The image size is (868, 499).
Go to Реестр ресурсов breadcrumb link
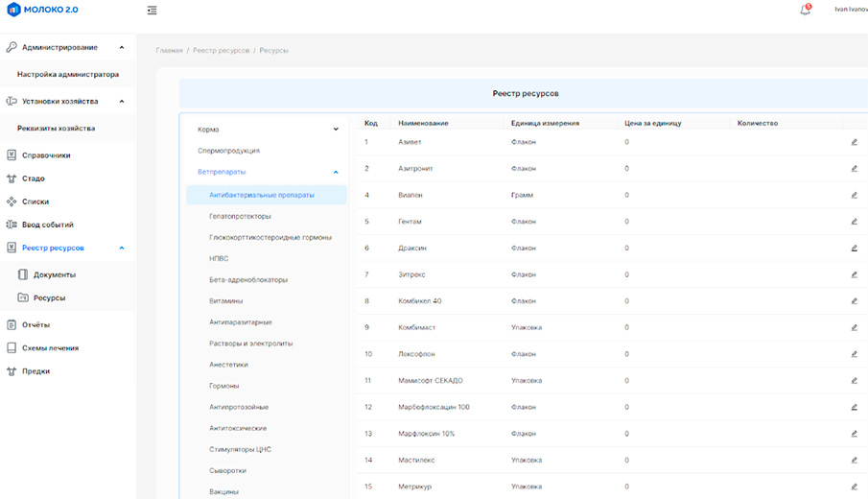click(221, 51)
